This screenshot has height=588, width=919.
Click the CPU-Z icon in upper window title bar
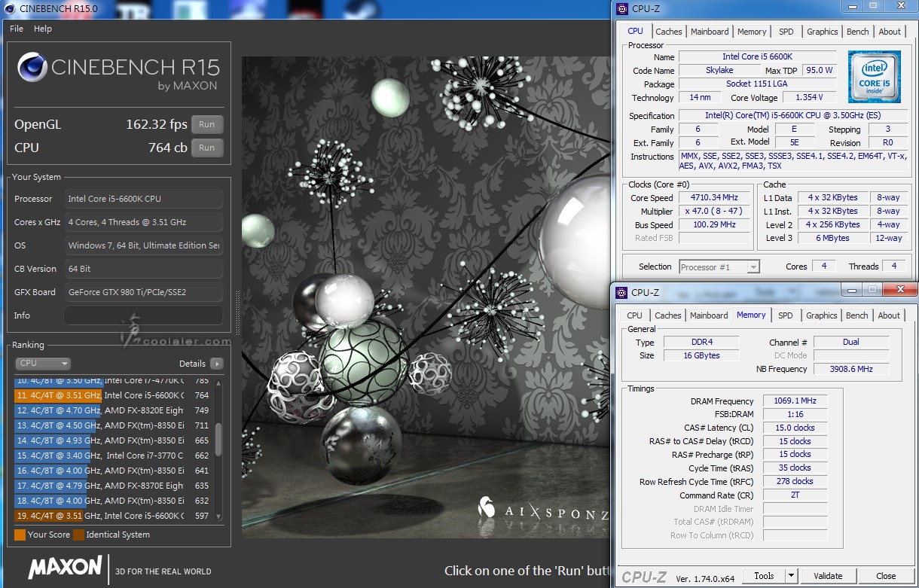(622, 9)
